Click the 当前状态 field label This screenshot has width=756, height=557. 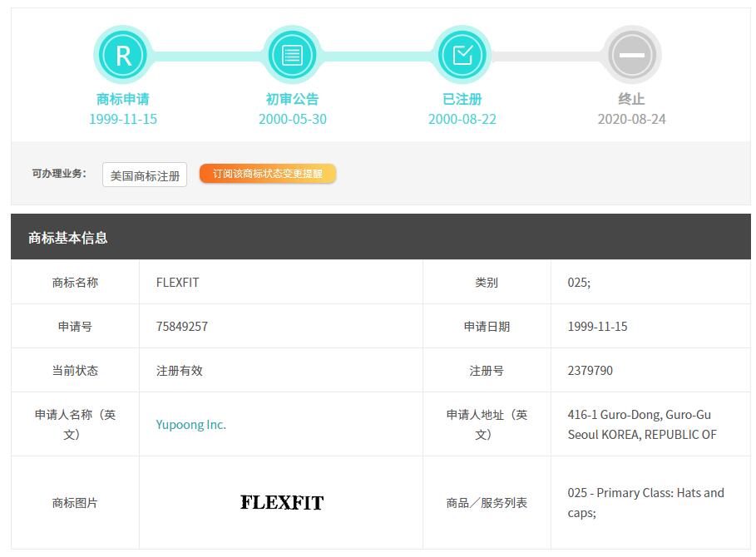pos(75,371)
